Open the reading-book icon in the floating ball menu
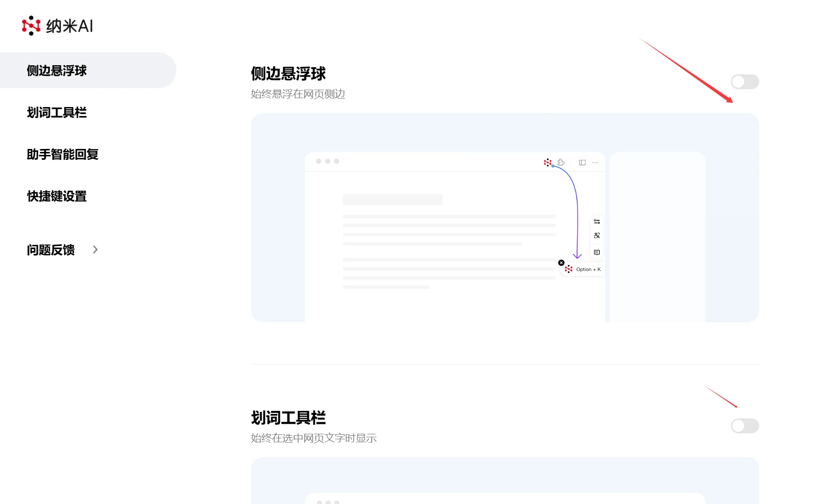Screen dimensions: 819x504 (597, 252)
